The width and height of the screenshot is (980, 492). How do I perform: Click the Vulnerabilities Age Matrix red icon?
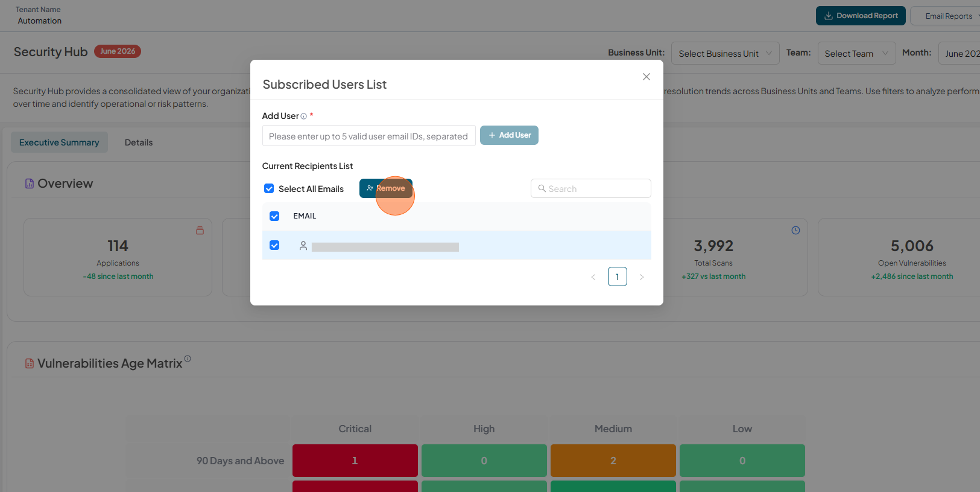pos(30,363)
